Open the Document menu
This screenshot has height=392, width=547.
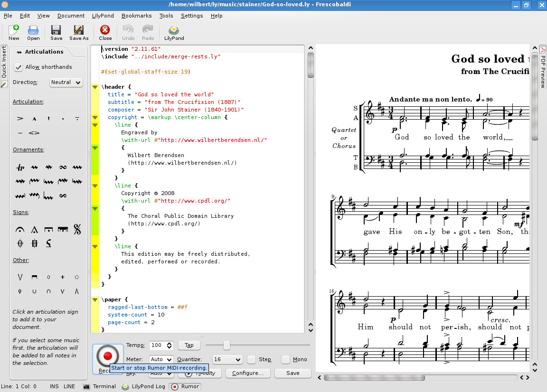click(x=71, y=16)
